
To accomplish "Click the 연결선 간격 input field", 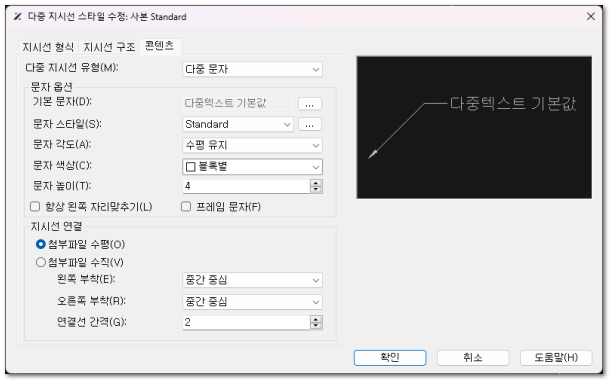I will point(246,322).
